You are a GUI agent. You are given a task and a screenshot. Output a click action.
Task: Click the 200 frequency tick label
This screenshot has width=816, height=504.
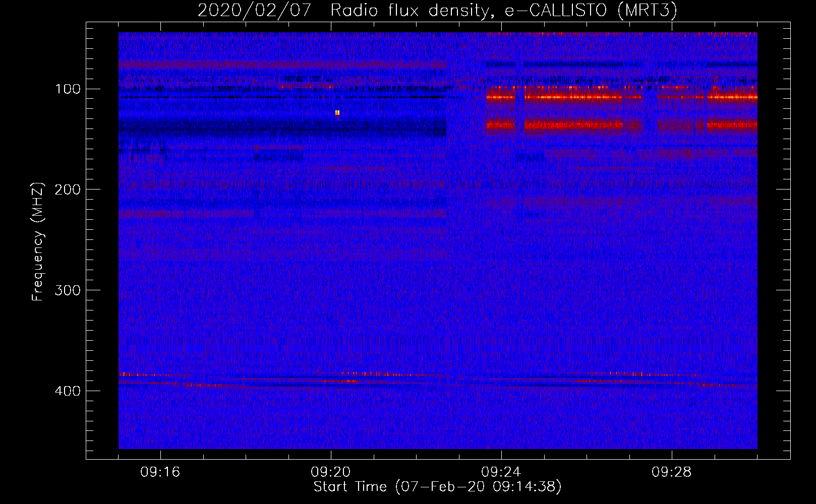point(68,190)
